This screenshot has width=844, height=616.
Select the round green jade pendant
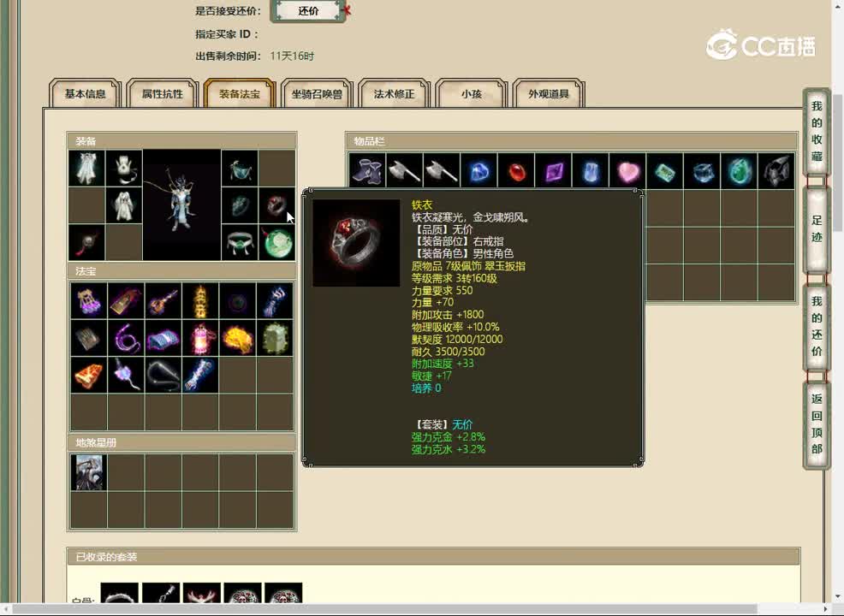click(276, 242)
